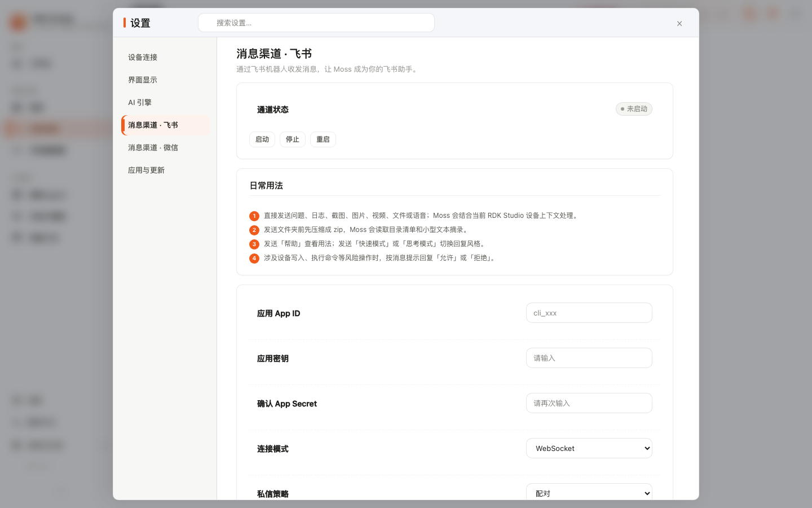Viewport: 812px width, 508px height.
Task: Open the 界面显示 settings section
Action: point(165,80)
